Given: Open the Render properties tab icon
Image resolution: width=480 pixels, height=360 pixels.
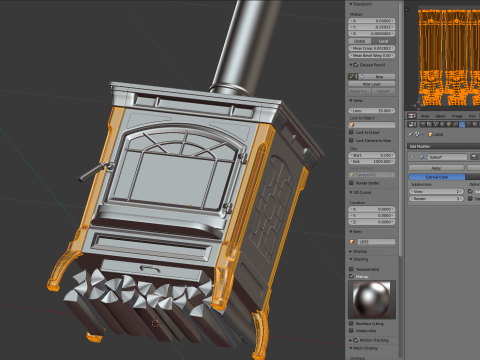Looking at the screenshot, I should pos(423,124).
